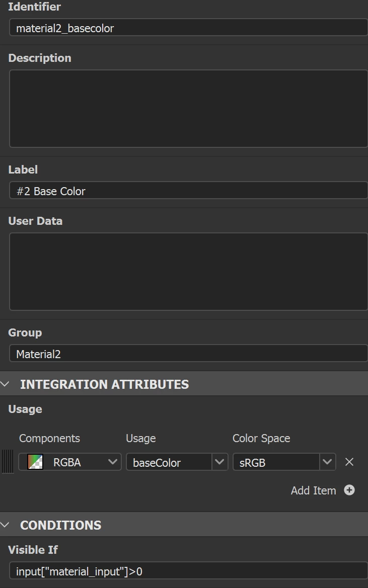Click the Add Item label
Screen dimensions: 368x588
(313, 490)
